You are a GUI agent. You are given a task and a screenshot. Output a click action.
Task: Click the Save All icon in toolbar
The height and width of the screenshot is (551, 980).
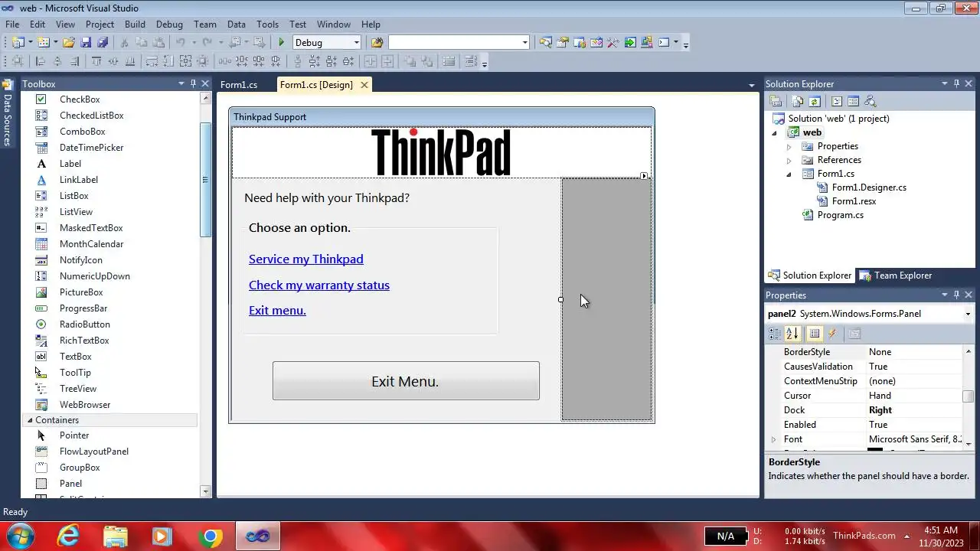tap(103, 43)
